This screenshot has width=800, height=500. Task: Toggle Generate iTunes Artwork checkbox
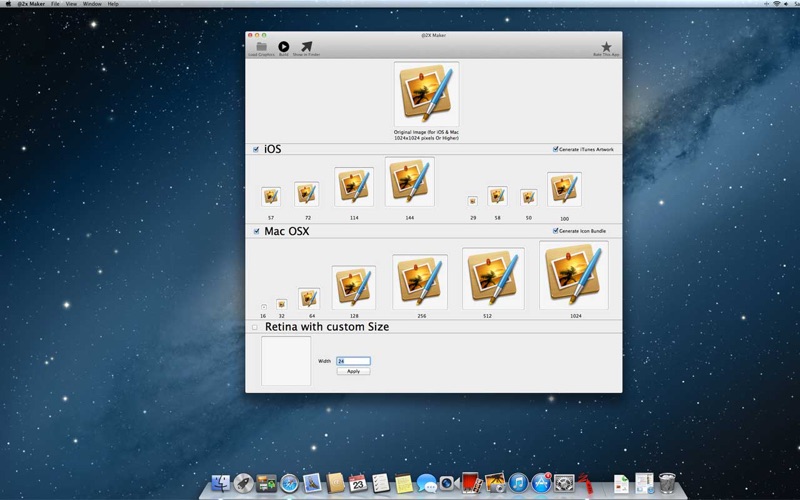coord(556,149)
